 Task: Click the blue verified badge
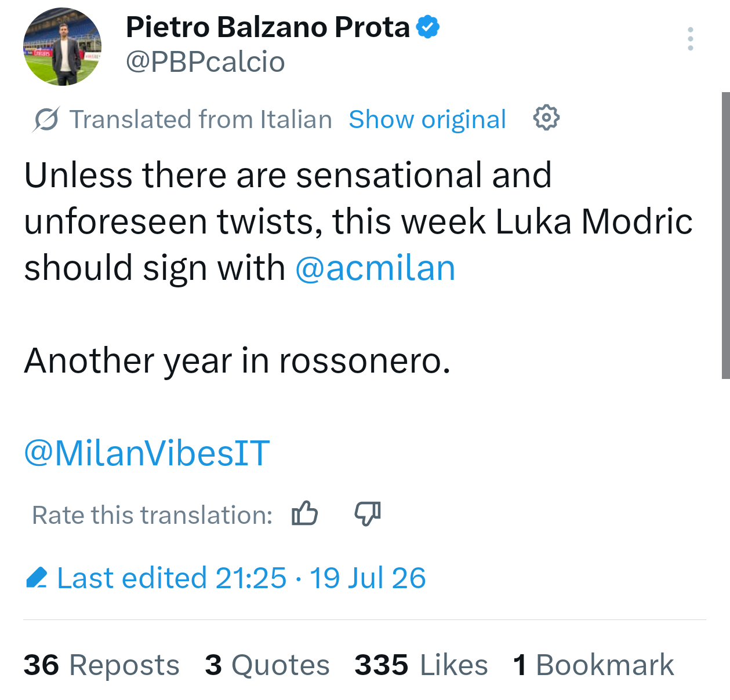pyautogui.click(x=428, y=27)
